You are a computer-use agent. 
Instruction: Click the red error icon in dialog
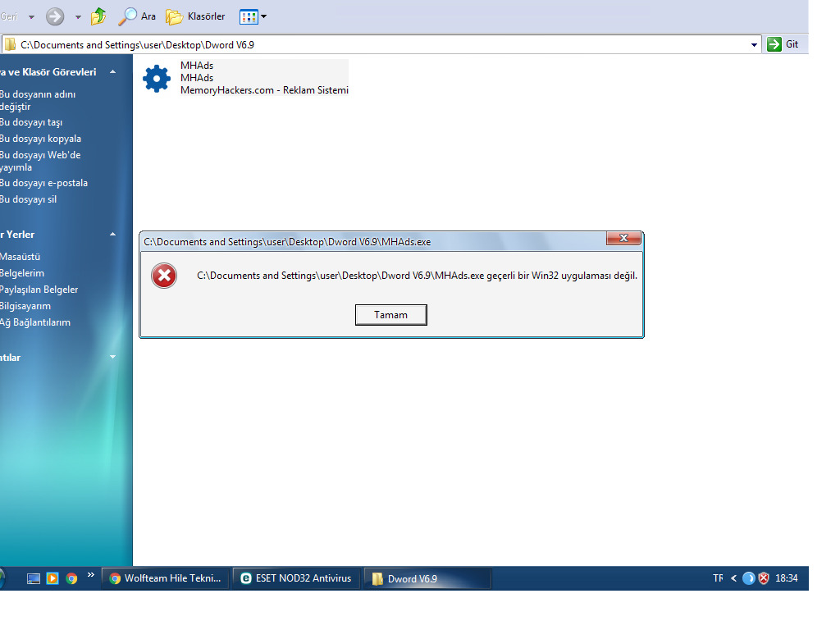[164, 276]
